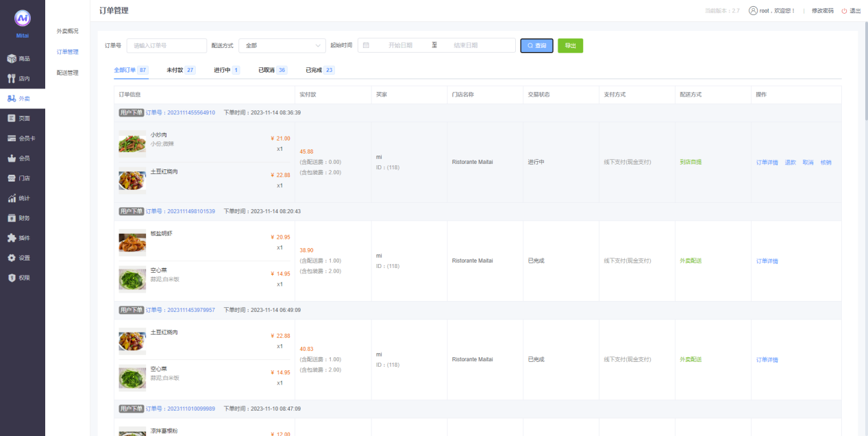Click the 权限 shield icon in sidebar
The width and height of the screenshot is (868, 436).
coord(12,278)
